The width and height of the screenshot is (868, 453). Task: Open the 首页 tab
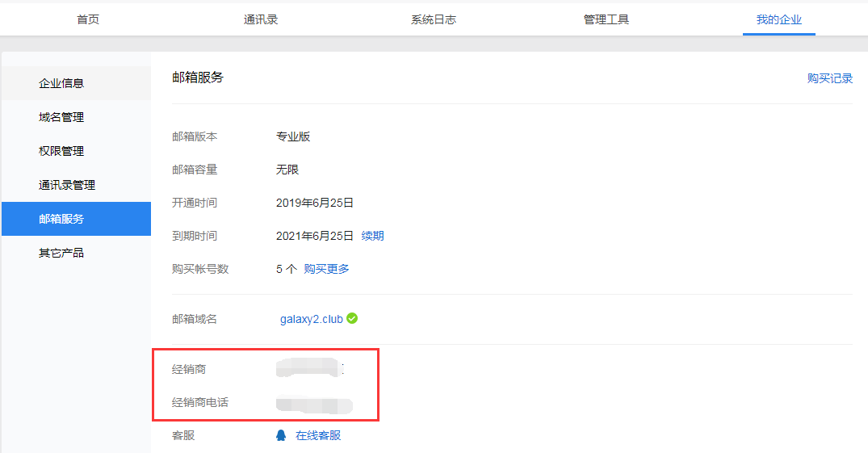(88, 19)
